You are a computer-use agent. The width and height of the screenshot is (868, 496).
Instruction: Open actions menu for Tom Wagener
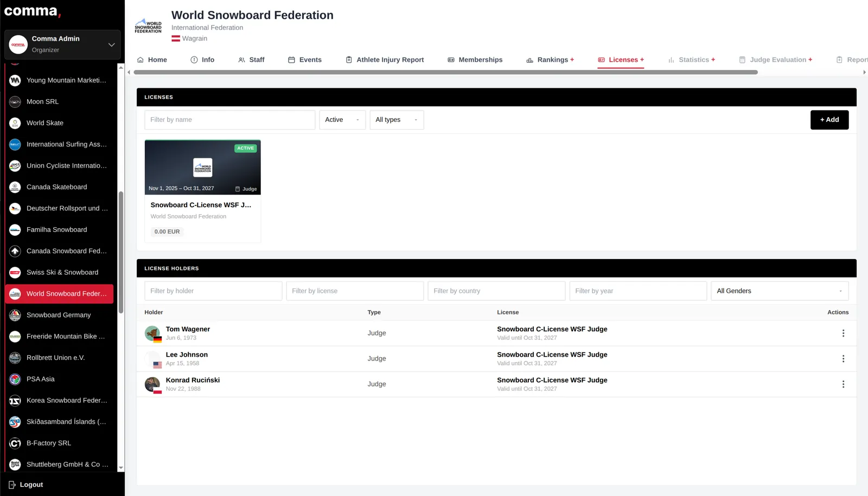tap(843, 333)
